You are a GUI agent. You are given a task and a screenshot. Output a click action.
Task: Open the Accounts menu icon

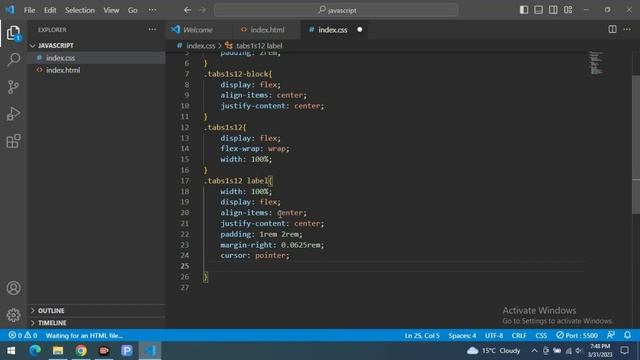pos(13,288)
